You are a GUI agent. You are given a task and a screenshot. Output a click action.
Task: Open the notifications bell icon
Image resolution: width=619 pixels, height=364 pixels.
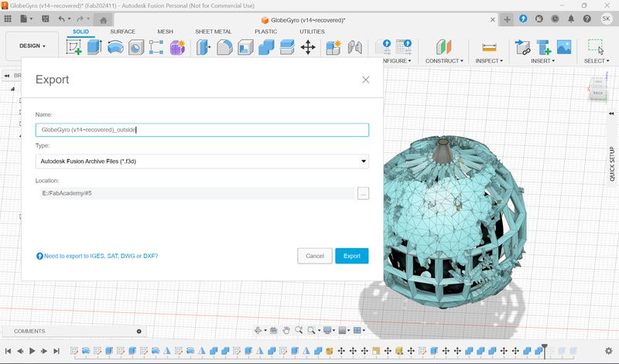click(x=571, y=19)
